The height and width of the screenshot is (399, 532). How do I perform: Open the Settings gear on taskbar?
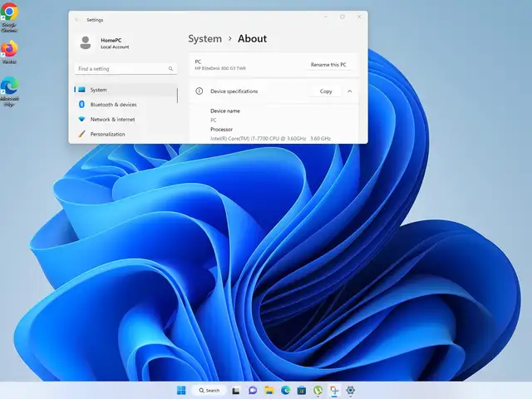[x=351, y=391]
